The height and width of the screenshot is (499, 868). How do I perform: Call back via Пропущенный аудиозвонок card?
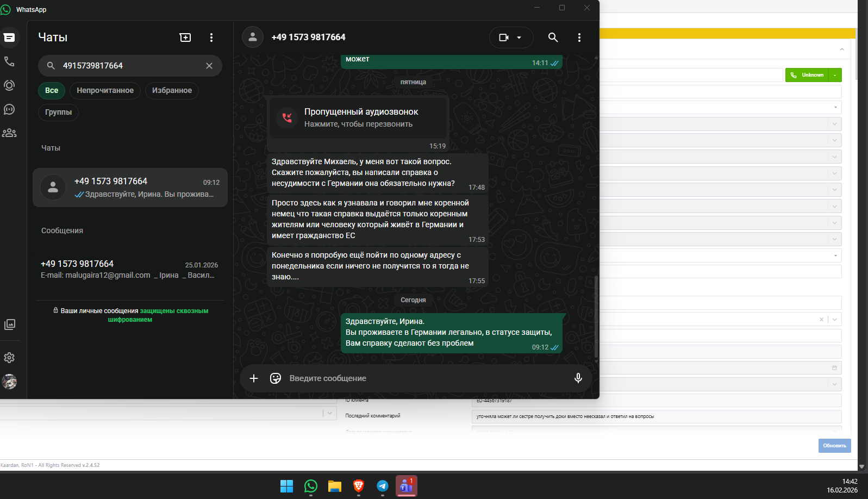click(x=359, y=117)
